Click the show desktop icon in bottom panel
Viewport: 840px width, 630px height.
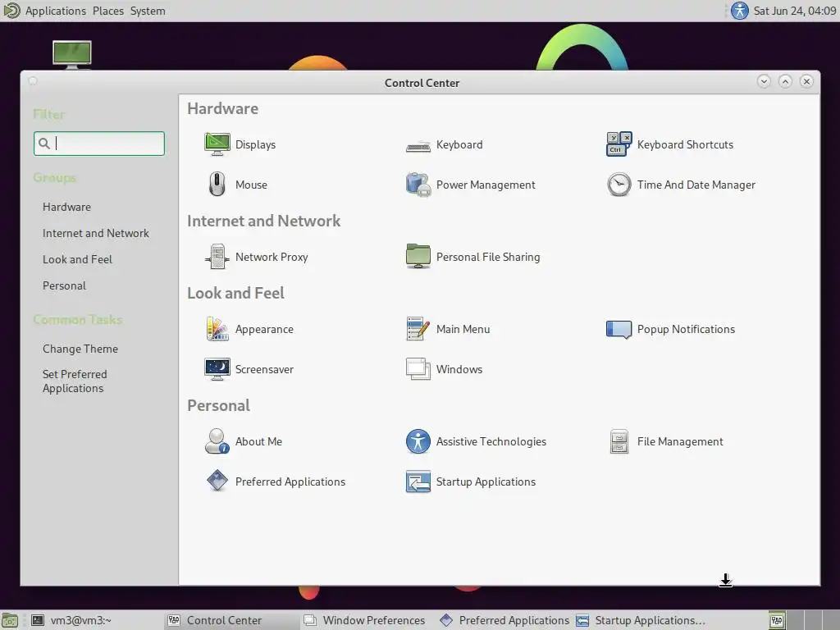9,620
